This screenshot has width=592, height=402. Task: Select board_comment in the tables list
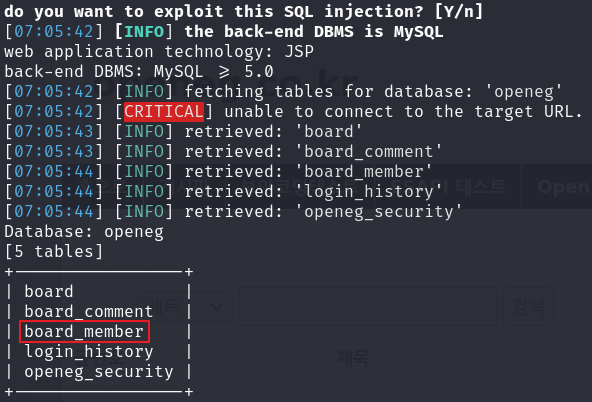coord(89,311)
